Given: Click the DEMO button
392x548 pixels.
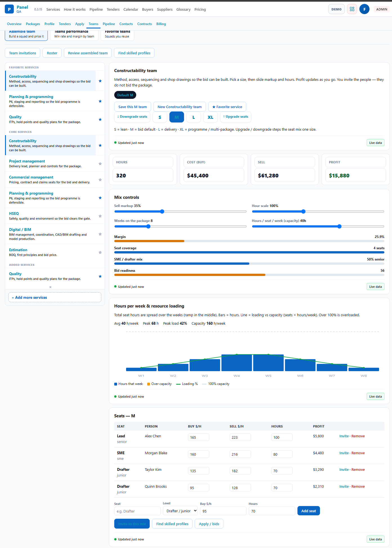Looking at the screenshot, I should click(x=337, y=9).
